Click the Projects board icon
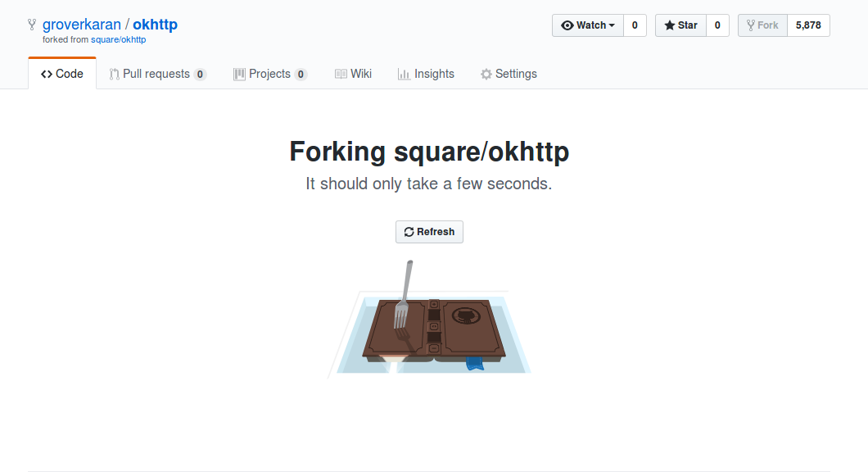 point(238,74)
